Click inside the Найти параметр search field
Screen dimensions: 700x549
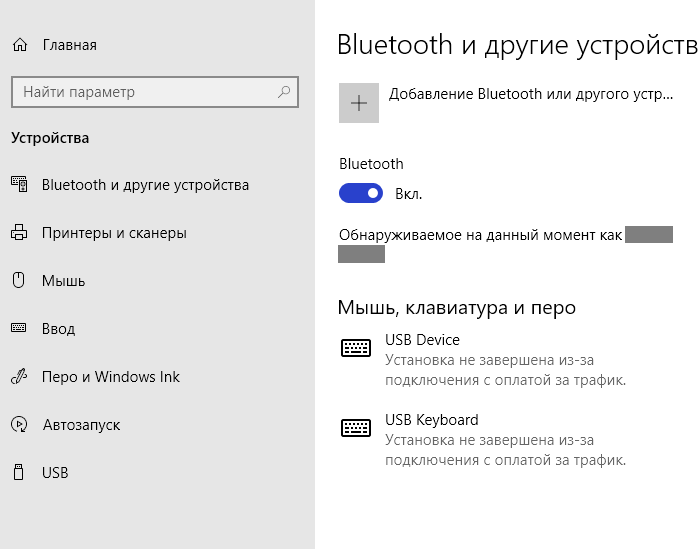[x=154, y=92]
